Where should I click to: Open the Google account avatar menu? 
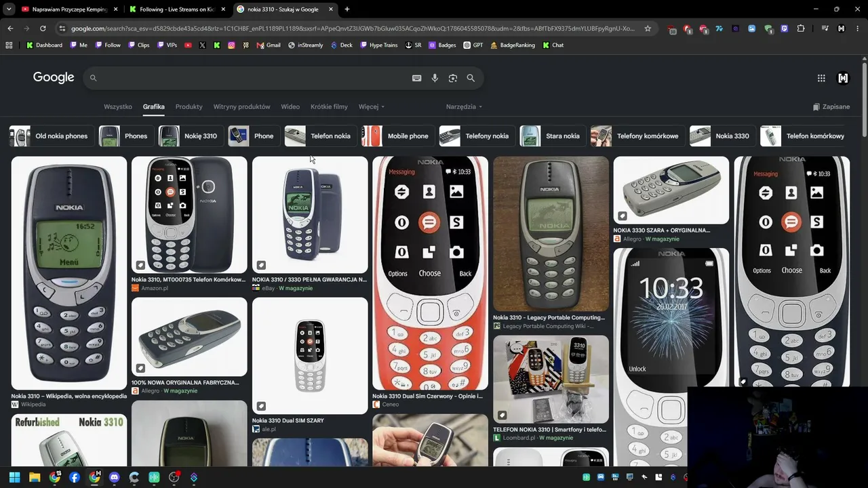coord(843,78)
